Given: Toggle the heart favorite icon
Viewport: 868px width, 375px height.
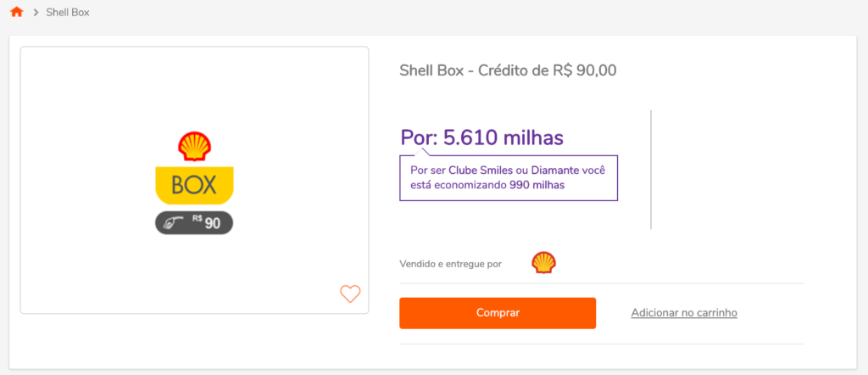Looking at the screenshot, I should [350, 294].
